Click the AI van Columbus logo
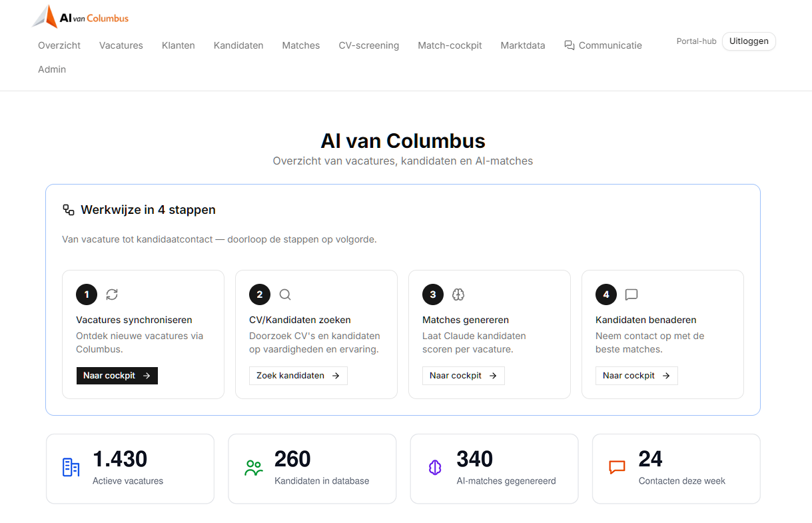812x523 pixels. click(81, 17)
